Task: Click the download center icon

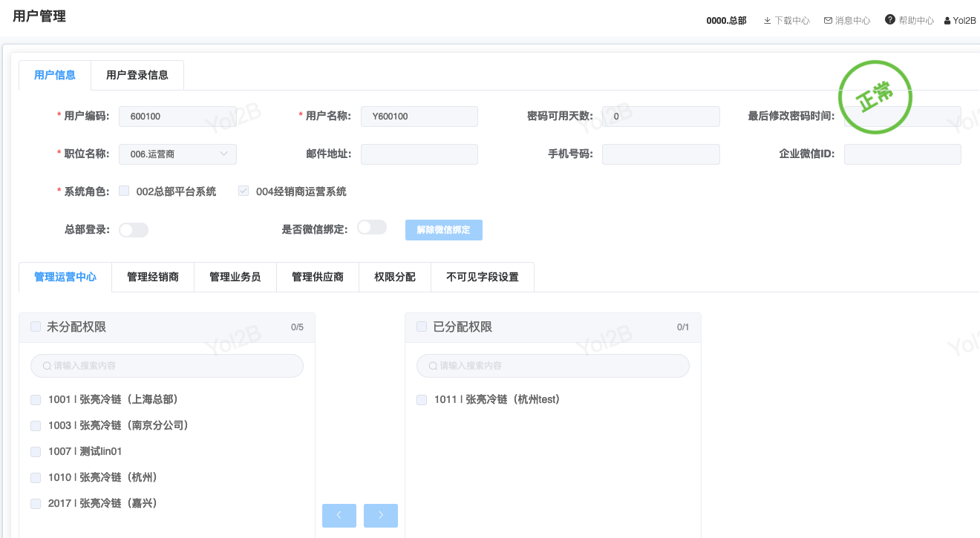Action: (768, 21)
